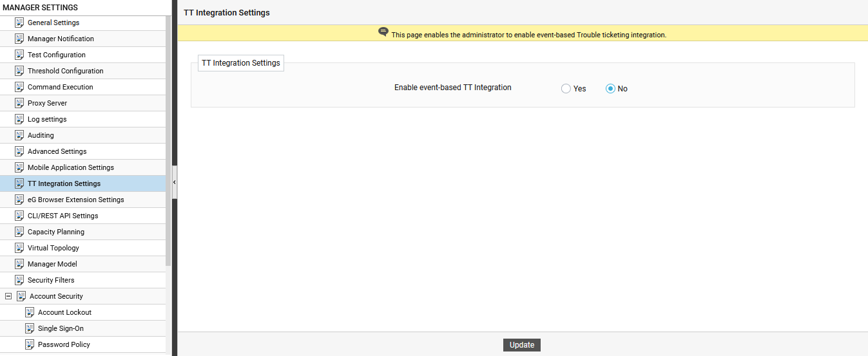868x356 pixels.
Task: Open Password Policy settings
Action: click(64, 344)
